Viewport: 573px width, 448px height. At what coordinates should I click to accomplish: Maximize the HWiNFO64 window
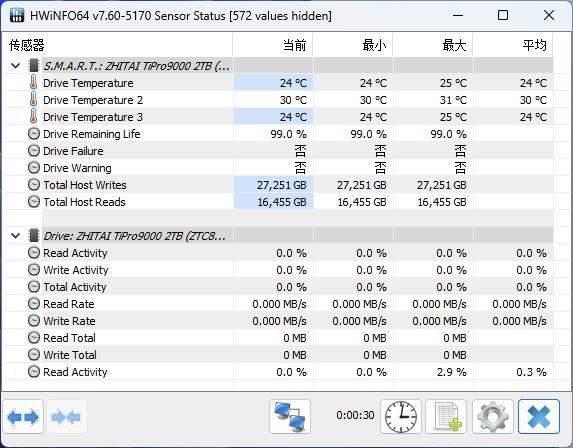coord(503,15)
